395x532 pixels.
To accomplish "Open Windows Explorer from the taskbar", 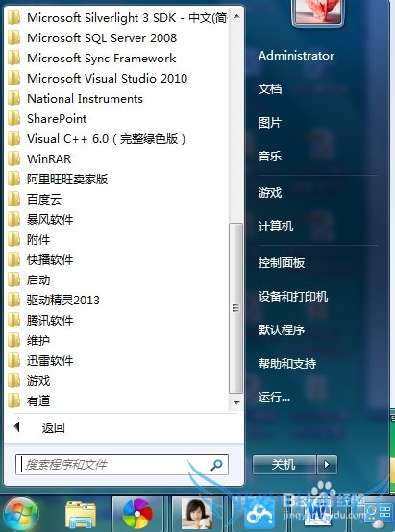I will point(81,515).
